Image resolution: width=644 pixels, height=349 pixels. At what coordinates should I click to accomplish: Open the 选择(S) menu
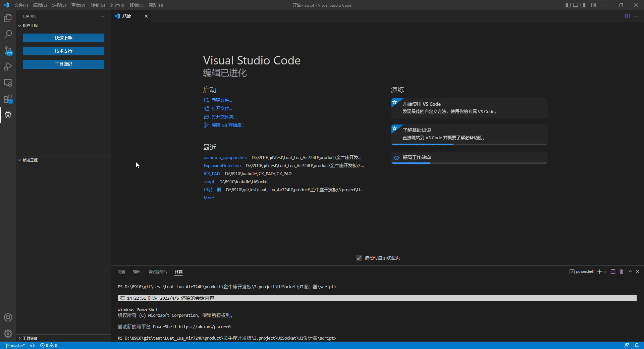pyautogui.click(x=59, y=5)
